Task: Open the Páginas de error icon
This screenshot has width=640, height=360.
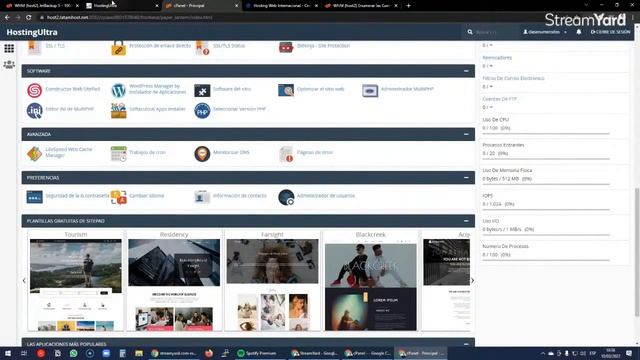Action: pyautogui.click(x=286, y=154)
